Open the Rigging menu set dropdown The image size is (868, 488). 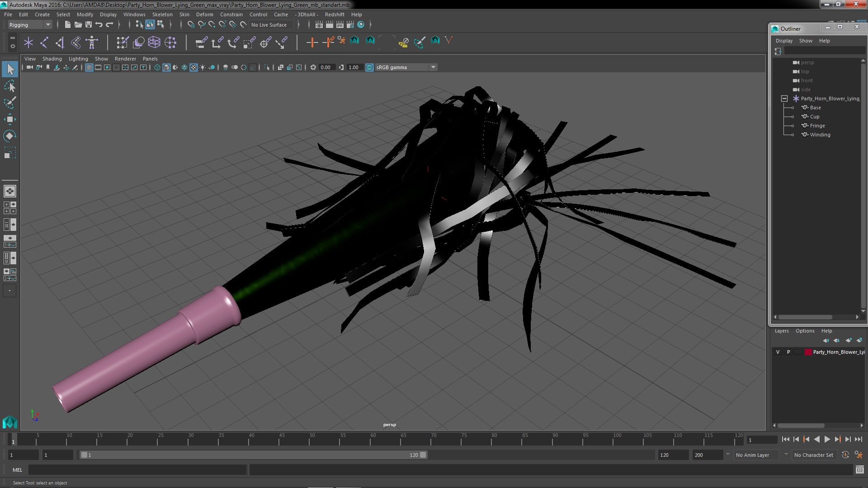(29, 25)
